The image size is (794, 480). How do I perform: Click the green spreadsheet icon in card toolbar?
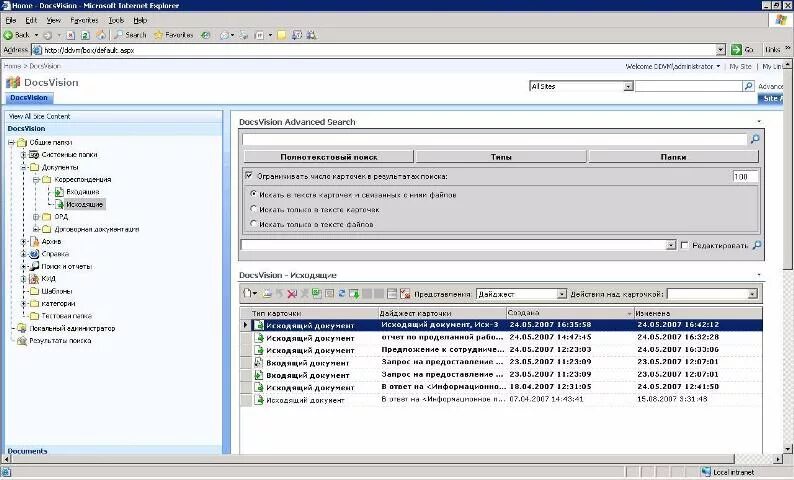[317, 294]
